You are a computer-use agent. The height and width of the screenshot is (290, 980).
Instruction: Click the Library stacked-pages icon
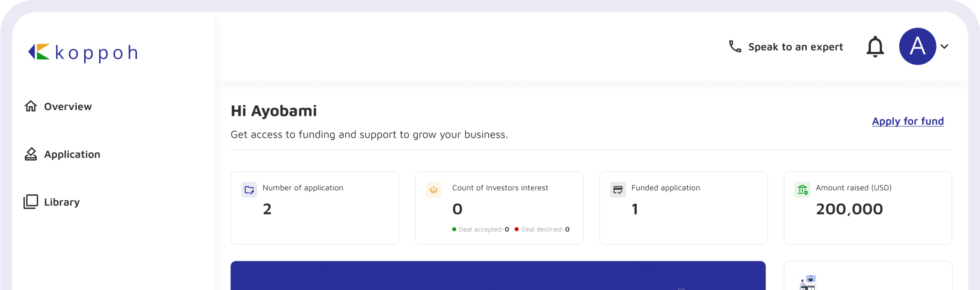tap(31, 202)
